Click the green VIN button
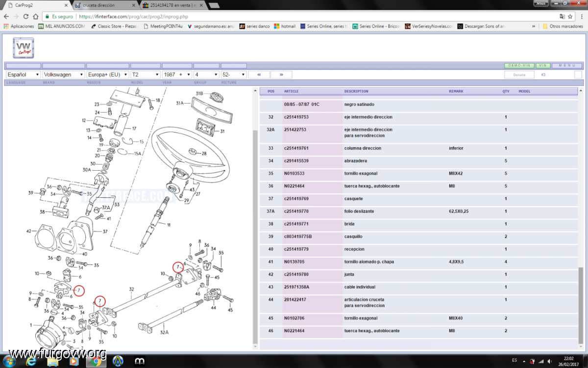Image resolution: width=588 pixels, height=368 pixels. pyautogui.click(x=542, y=66)
